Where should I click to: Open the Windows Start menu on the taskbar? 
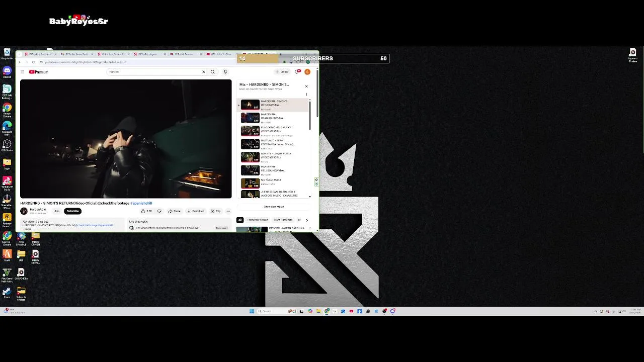tap(252, 311)
